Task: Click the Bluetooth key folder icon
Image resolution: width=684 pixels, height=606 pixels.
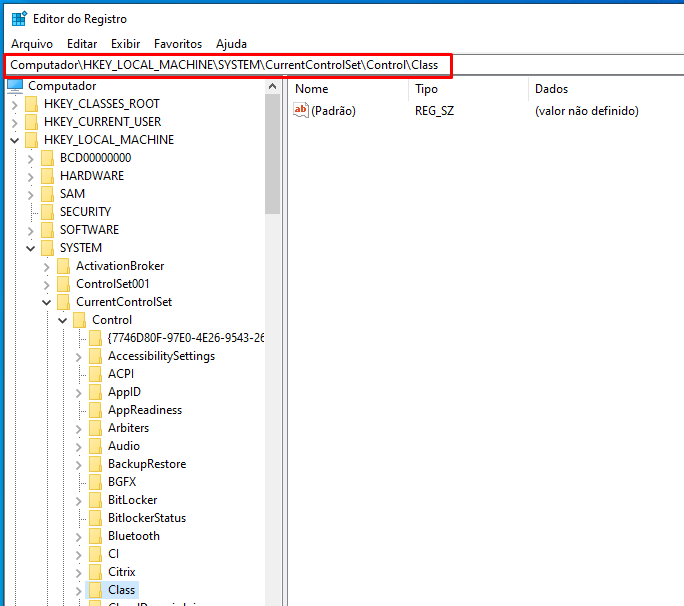Action: (x=96, y=536)
